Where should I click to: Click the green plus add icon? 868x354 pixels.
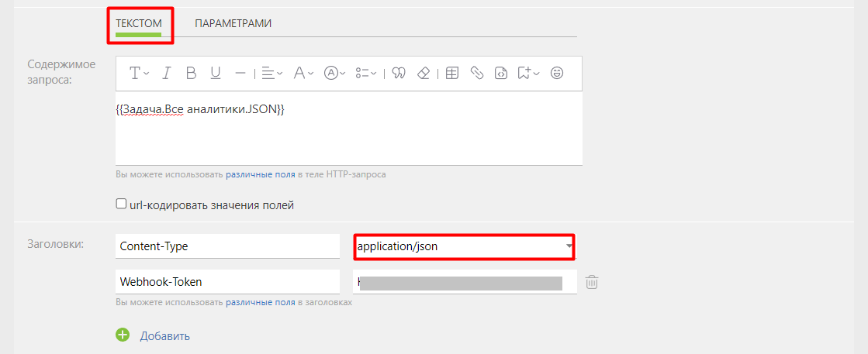coord(123,335)
